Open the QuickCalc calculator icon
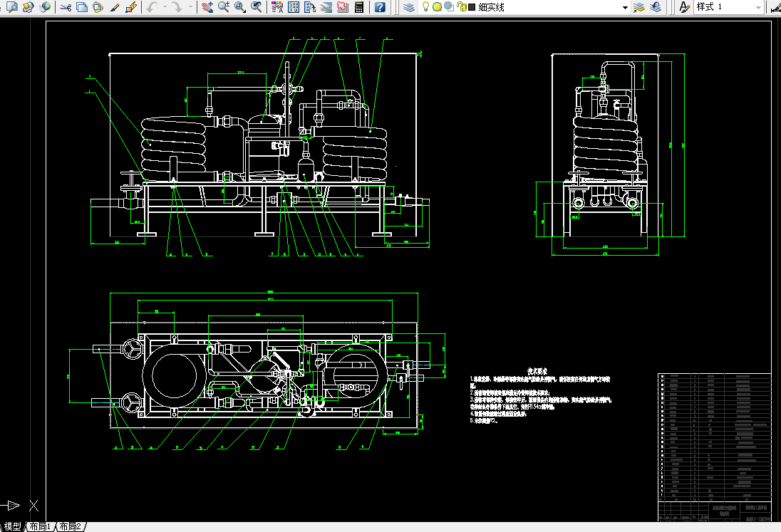Screen dimensions: 781x532 click(358, 7)
